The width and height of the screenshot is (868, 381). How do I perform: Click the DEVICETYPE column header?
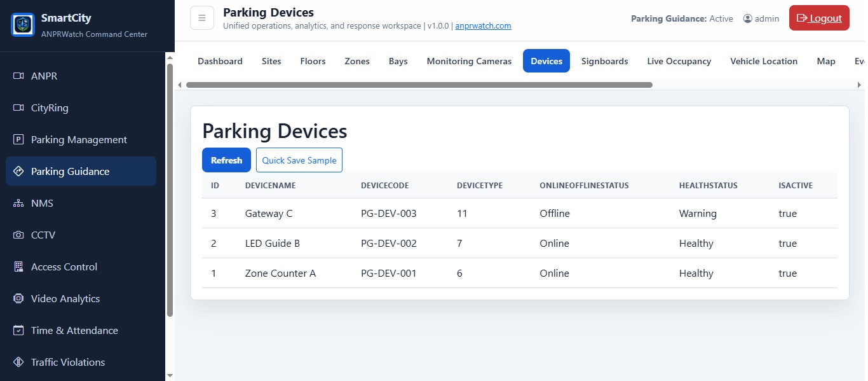click(x=480, y=186)
